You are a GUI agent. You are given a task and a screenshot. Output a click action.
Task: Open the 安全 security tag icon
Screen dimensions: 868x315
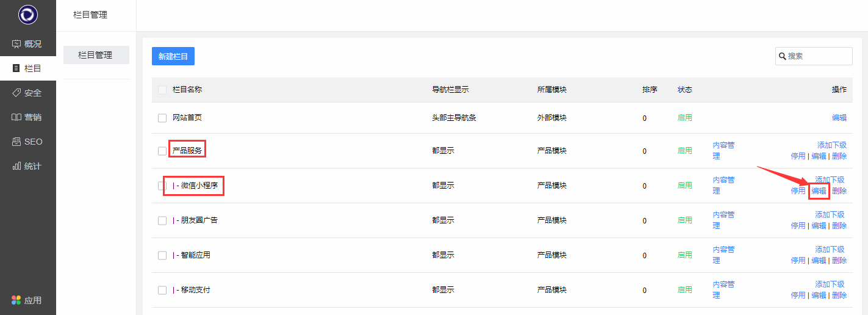click(16, 93)
